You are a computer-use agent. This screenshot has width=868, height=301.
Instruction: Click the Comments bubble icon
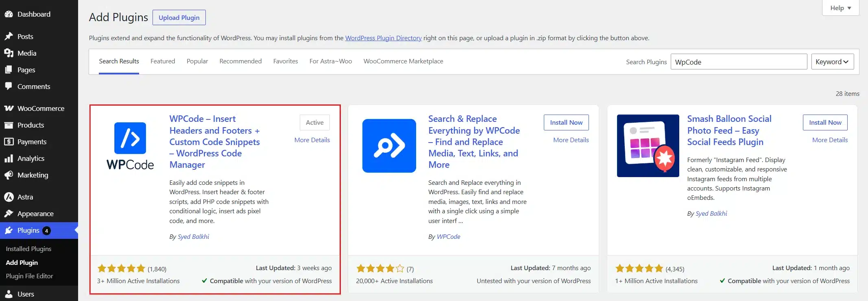(x=9, y=87)
